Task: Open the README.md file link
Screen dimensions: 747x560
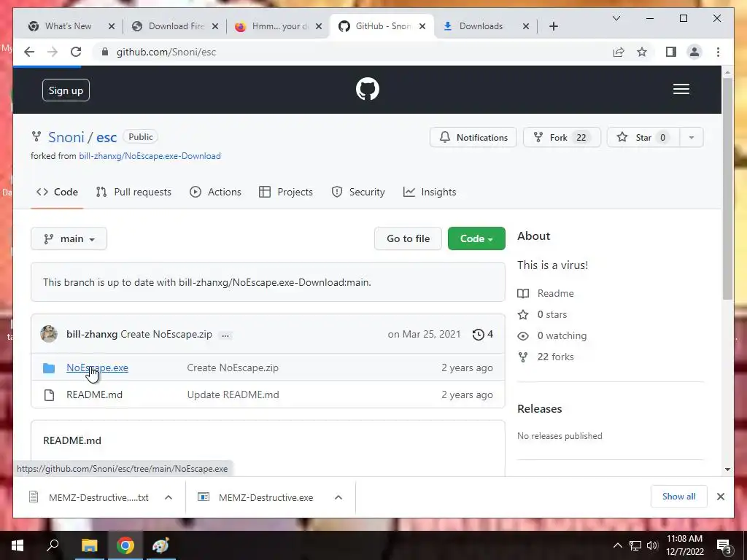Action: coord(94,394)
